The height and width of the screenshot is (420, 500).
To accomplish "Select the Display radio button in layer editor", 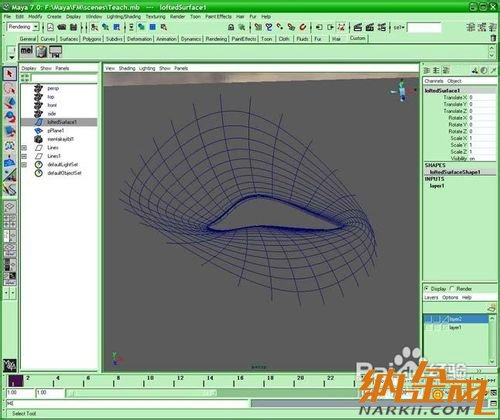I will pyautogui.click(x=427, y=288).
